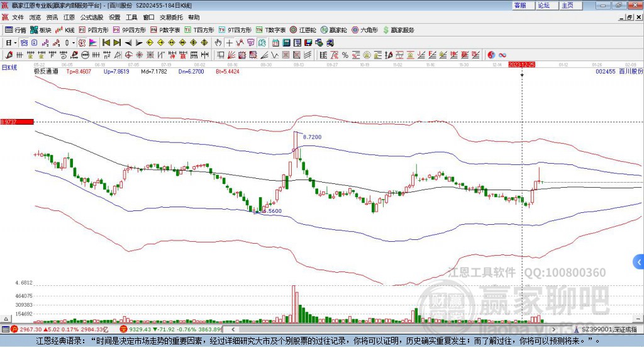Open the P数字表 tool
This screenshot has height=347, width=644.
(x=165, y=30)
